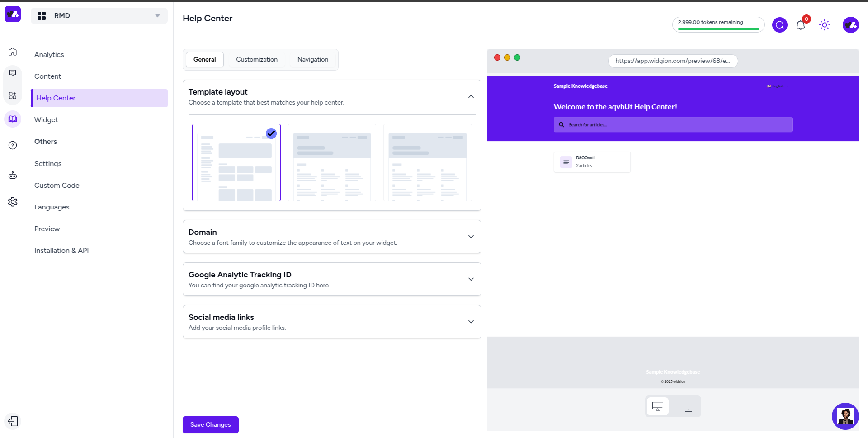The image size is (868, 438).
Task: Open the RMD workspace dropdown
Action: coord(99,16)
